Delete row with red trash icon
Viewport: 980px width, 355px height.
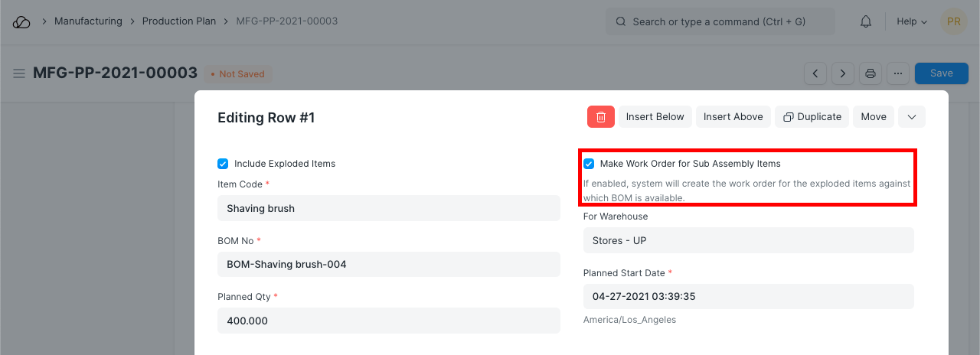pyautogui.click(x=601, y=117)
